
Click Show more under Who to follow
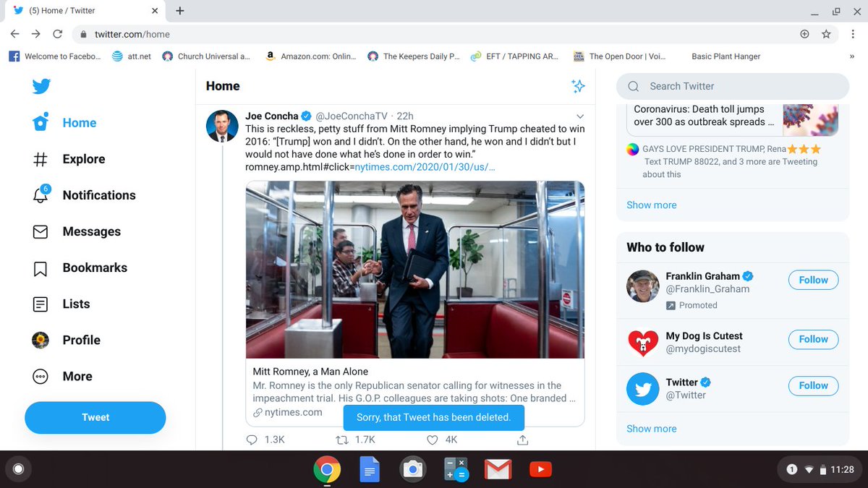[652, 429]
